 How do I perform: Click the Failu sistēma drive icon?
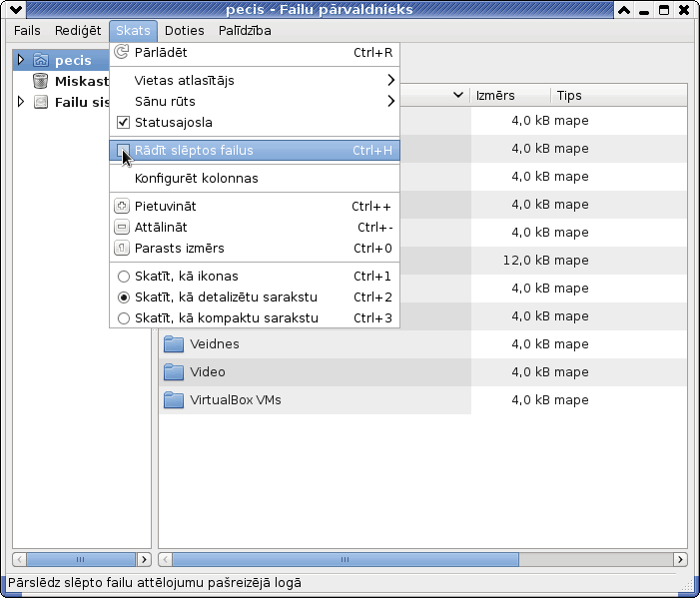pos(41,102)
